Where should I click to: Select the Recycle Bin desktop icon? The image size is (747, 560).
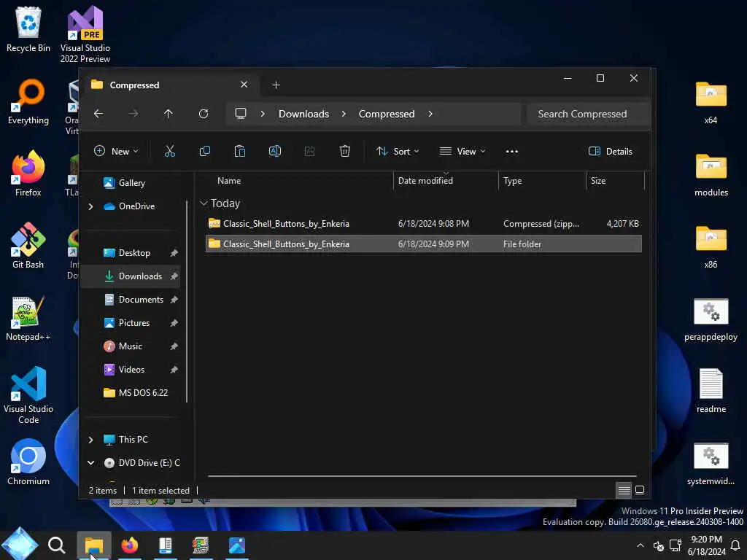coord(28,29)
